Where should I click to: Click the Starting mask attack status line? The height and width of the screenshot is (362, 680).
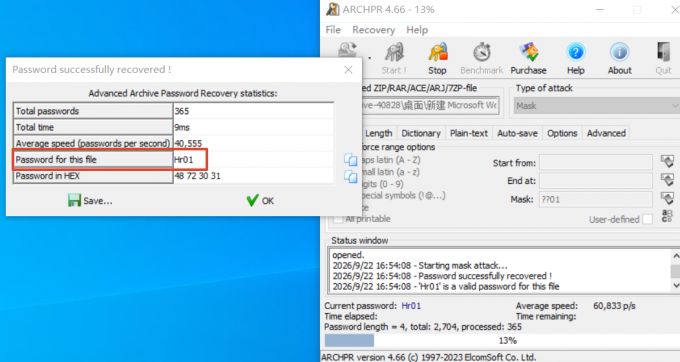click(420, 266)
